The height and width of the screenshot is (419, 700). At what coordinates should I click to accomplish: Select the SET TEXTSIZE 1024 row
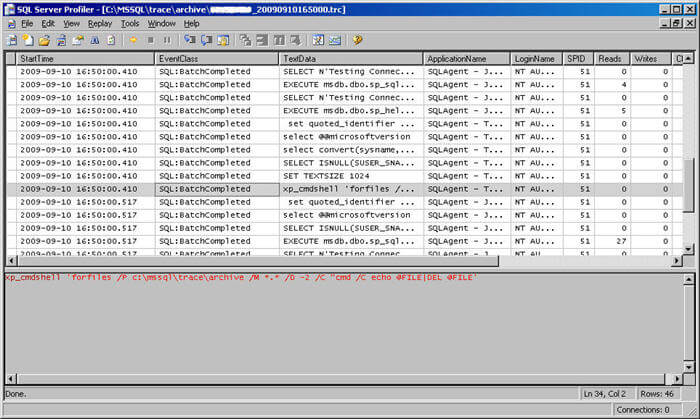pos(345,176)
